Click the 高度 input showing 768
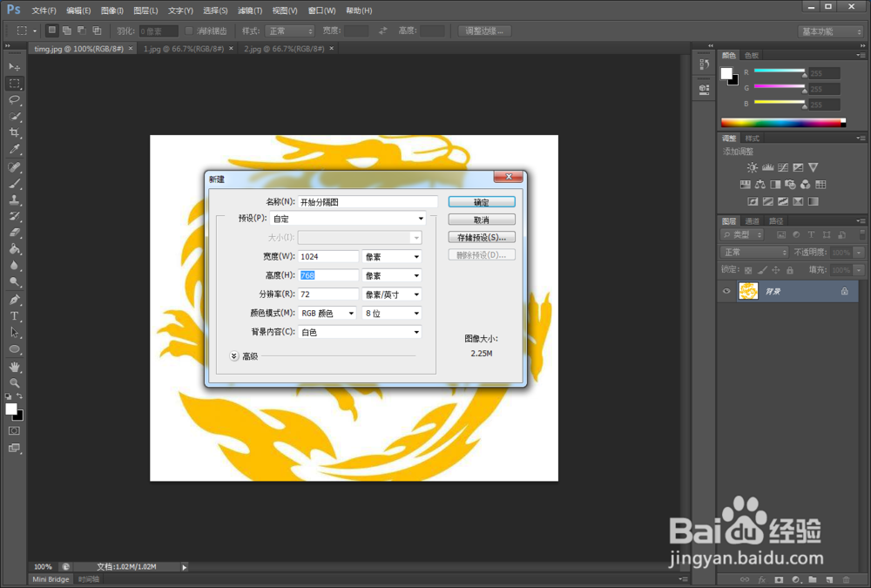 pos(327,275)
